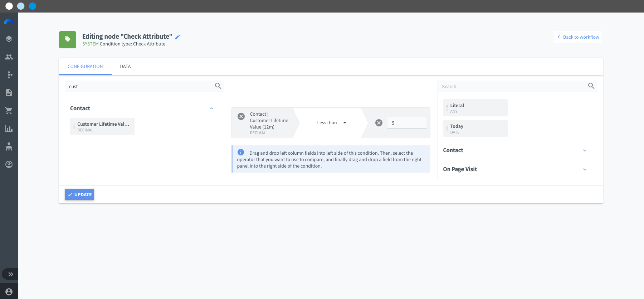Remove the Customer Lifetime Value field from condition
The image size is (644, 299).
click(x=241, y=116)
